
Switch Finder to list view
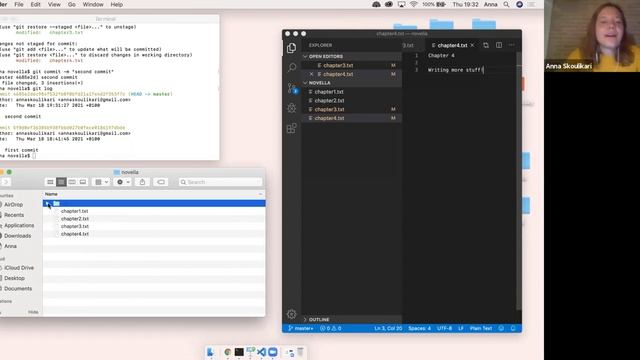click(x=61, y=182)
